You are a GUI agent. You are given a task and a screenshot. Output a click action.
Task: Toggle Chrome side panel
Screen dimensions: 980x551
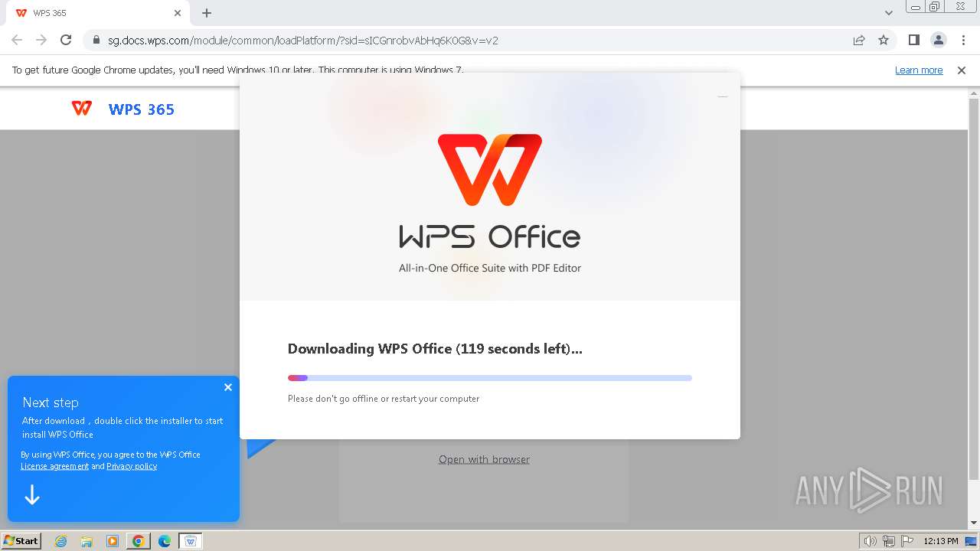913,40
